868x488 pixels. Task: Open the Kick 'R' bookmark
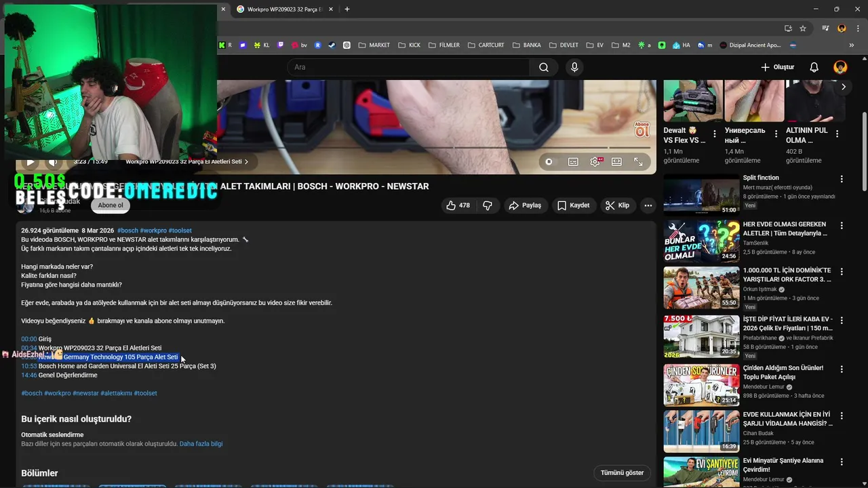[225, 45]
